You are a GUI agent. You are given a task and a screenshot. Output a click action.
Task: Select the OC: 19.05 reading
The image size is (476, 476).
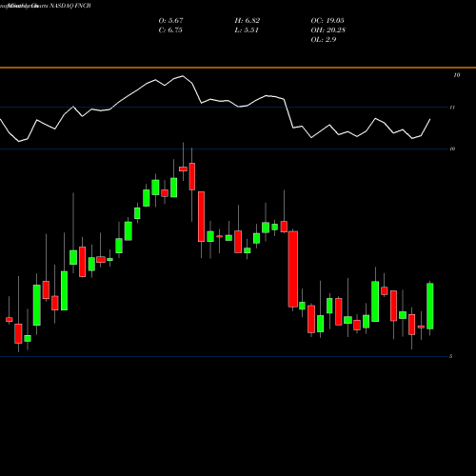327,21
